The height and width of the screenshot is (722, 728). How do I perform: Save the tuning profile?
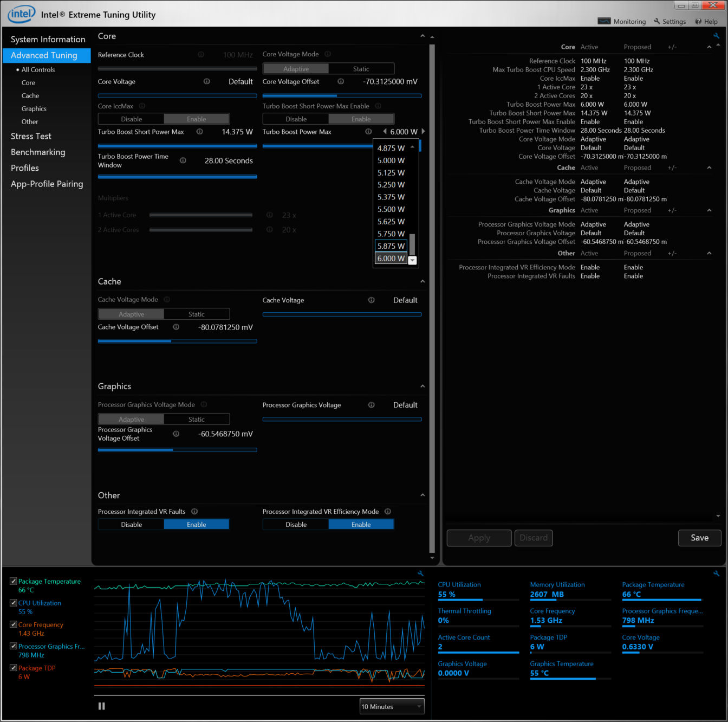[700, 538]
